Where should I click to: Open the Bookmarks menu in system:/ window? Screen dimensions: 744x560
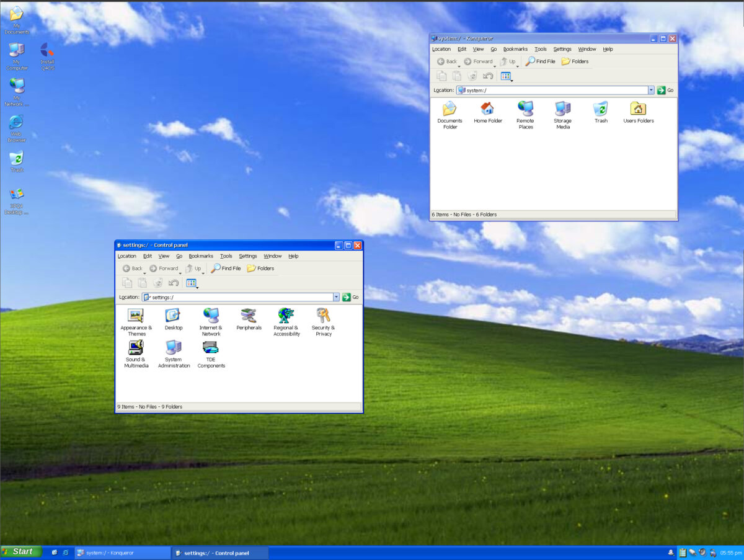[x=515, y=49]
